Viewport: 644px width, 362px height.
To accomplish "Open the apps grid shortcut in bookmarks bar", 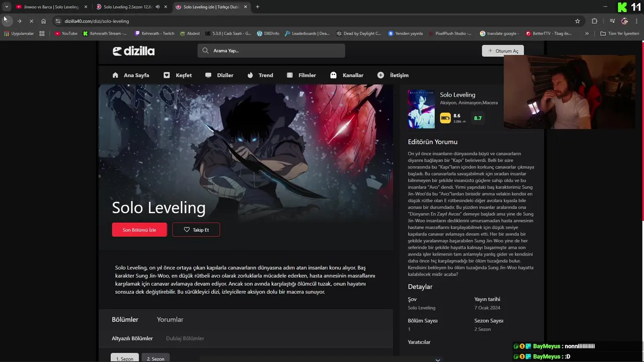I will point(42,33).
